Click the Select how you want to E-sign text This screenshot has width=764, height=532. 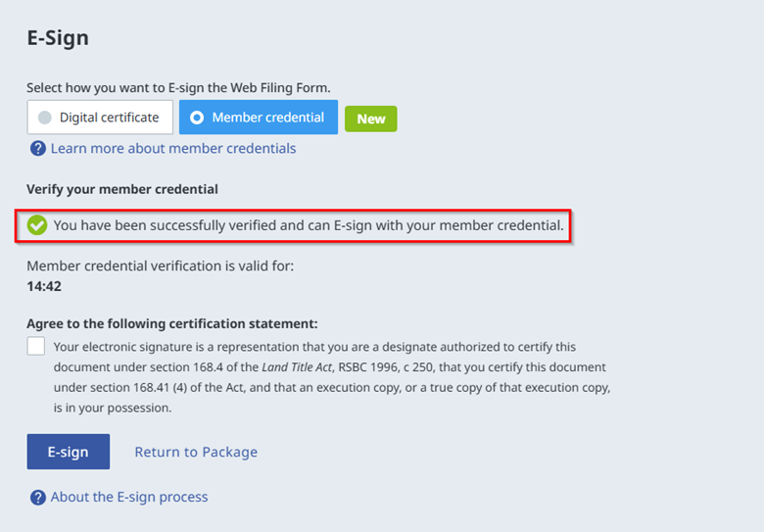[x=178, y=88]
